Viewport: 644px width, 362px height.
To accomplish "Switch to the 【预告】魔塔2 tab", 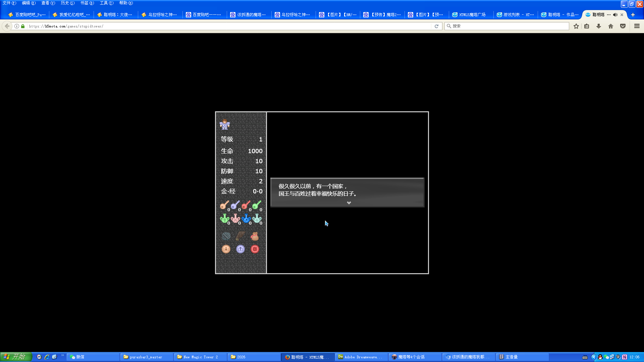I will click(x=382, y=15).
